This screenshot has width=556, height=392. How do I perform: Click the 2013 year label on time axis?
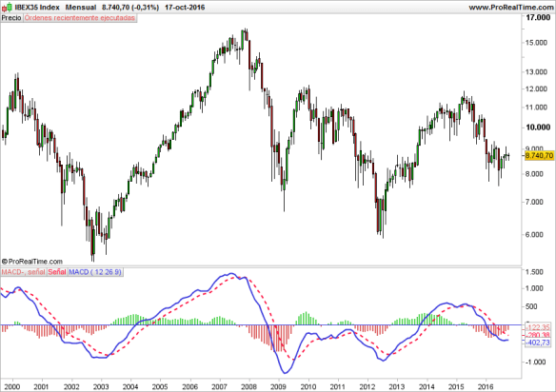pyautogui.click(x=397, y=386)
